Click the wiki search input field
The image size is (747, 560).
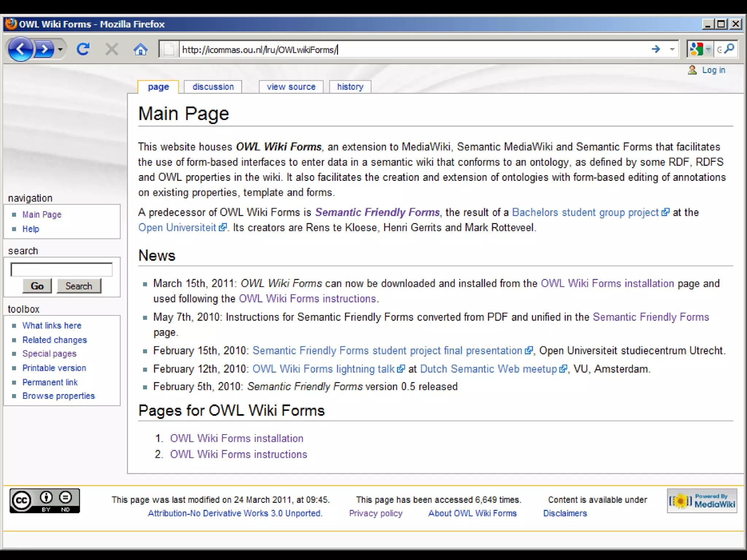[x=61, y=270]
